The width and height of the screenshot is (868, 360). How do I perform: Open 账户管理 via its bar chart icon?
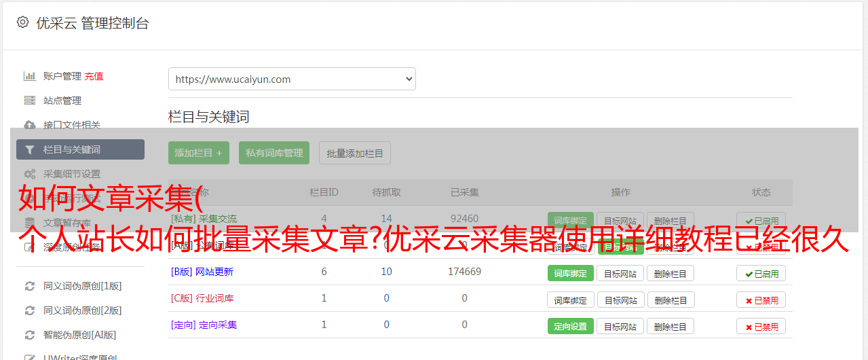pyautogui.click(x=30, y=76)
